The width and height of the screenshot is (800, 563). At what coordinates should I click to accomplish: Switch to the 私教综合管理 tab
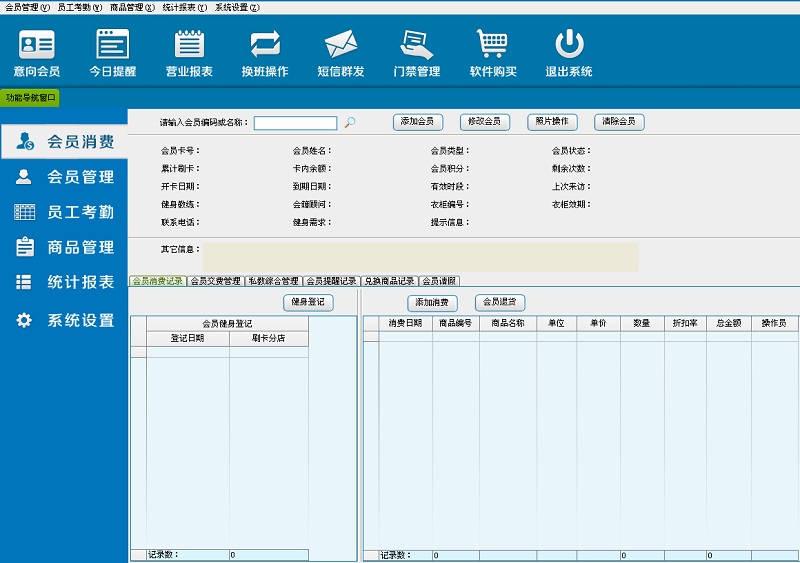tap(273, 281)
